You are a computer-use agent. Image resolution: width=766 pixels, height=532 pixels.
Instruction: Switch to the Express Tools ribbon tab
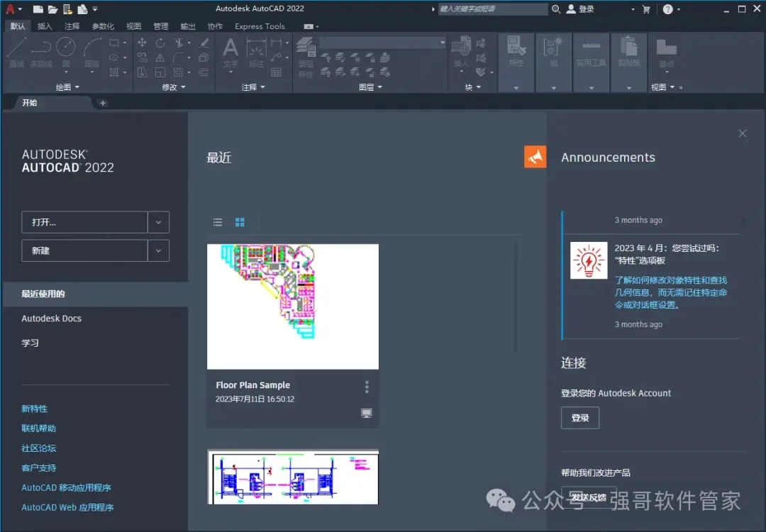260,26
